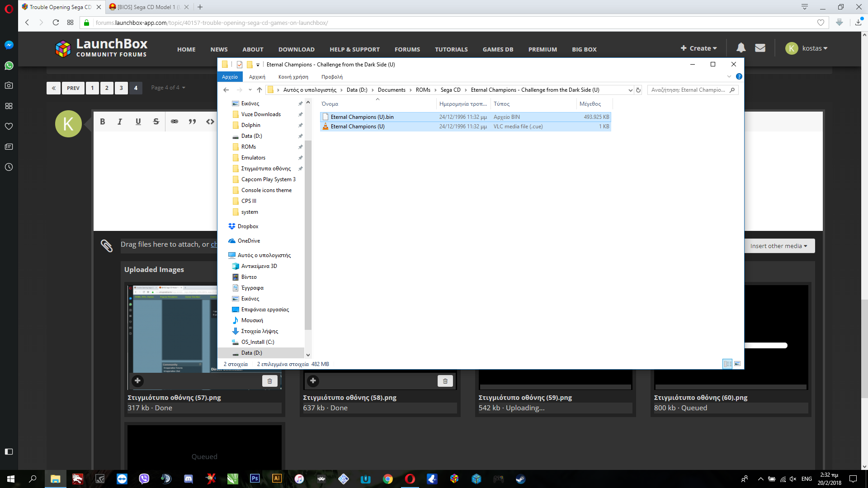Open Messenger in Opera sidebar
The width and height of the screenshot is (868, 488).
(x=9, y=45)
